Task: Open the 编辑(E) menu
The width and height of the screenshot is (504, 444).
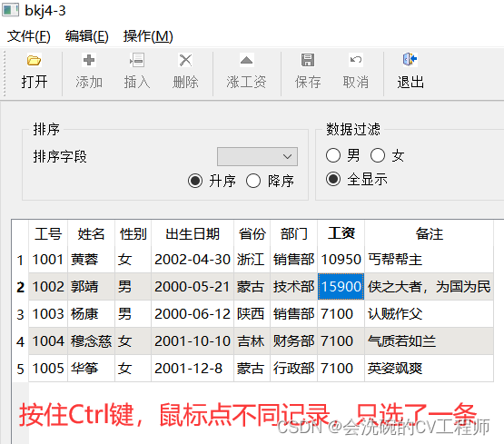Action: pyautogui.click(x=87, y=36)
